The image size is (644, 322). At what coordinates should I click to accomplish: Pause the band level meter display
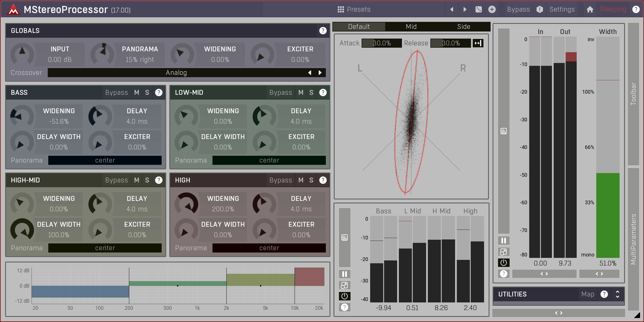point(345,274)
